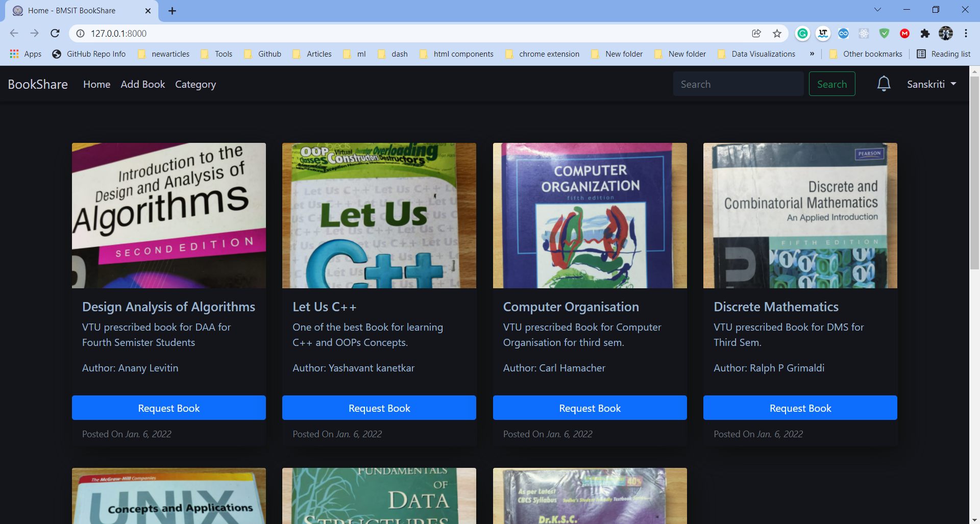Open the Chrome profile avatar
This screenshot has width=980, height=524.
945,34
